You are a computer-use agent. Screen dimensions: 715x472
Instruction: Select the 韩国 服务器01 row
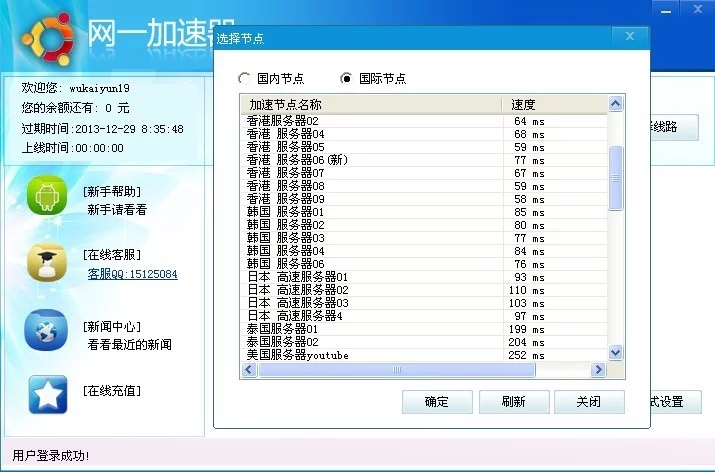coord(424,212)
